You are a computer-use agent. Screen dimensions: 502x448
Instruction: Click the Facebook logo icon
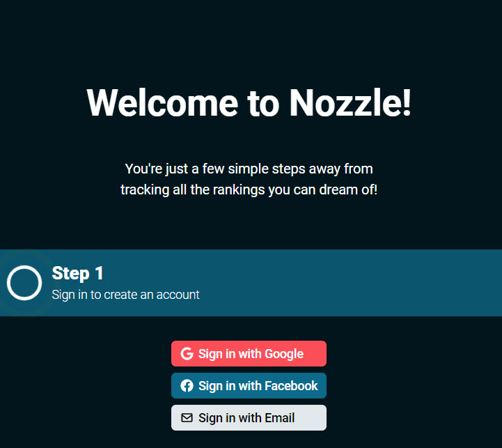pyautogui.click(x=187, y=385)
